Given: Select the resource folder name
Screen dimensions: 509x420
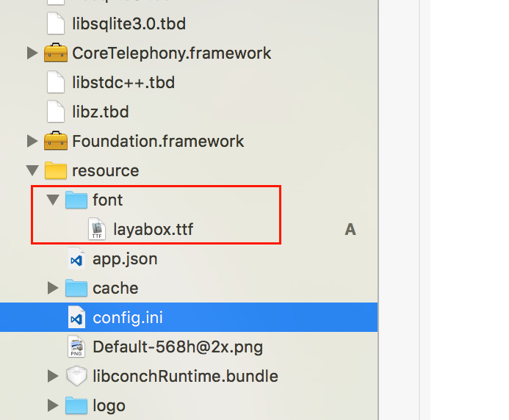Looking at the screenshot, I should [105, 170].
